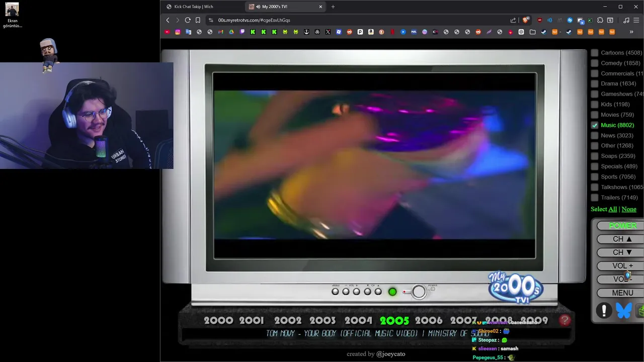Enable the Comedy category checkbox

click(595, 63)
